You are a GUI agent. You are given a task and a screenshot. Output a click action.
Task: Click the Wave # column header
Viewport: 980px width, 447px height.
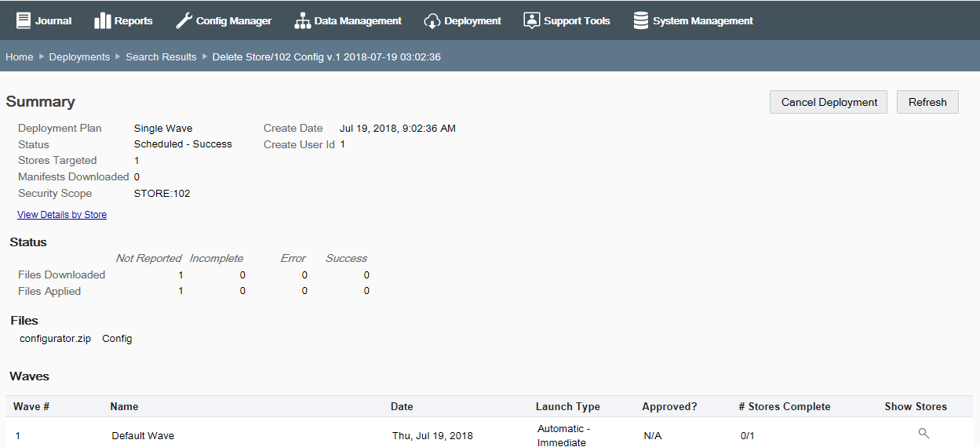31,406
